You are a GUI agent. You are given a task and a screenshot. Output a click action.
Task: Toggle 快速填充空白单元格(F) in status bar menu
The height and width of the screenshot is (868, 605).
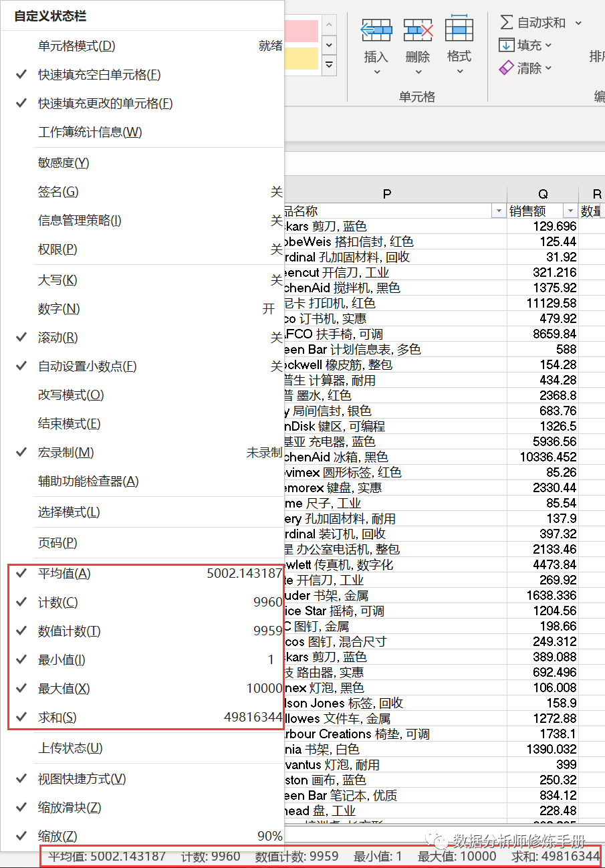pos(142,75)
